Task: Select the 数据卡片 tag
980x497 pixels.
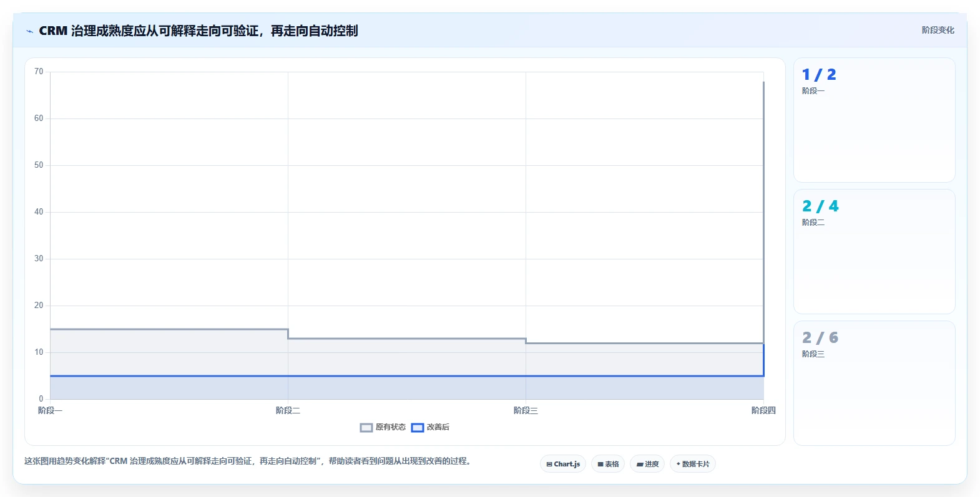Action: 693,464
